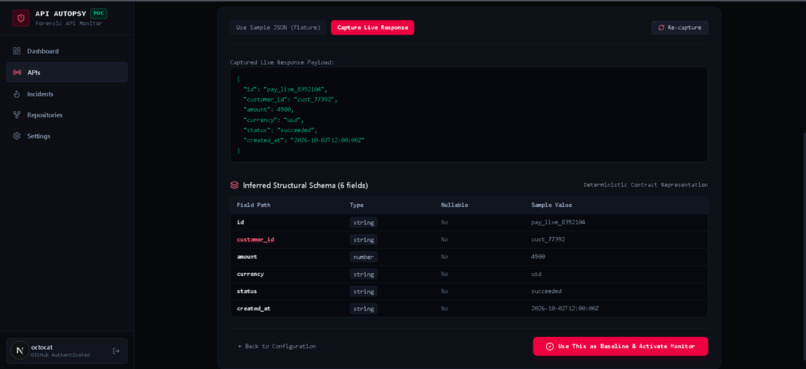This screenshot has width=806, height=369.
Task: Click the octocat GitHub Authenticated user card
Action: click(x=67, y=351)
